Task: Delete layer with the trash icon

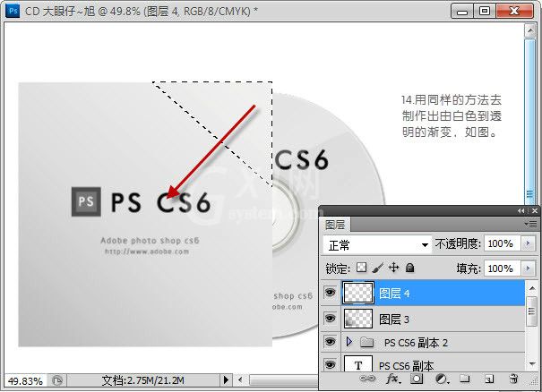Action: click(513, 379)
